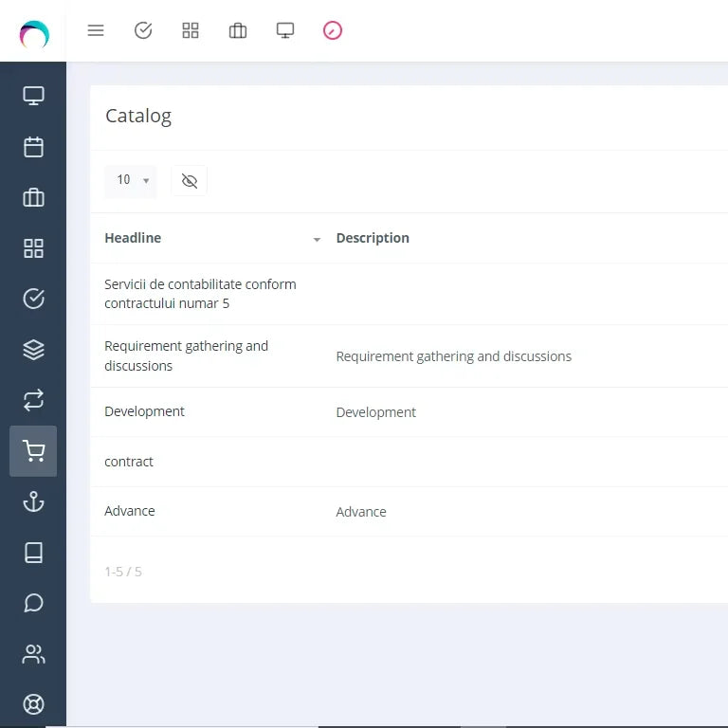Click the lifebuoy support icon in sidebar
The height and width of the screenshot is (728, 728).
tap(33, 704)
